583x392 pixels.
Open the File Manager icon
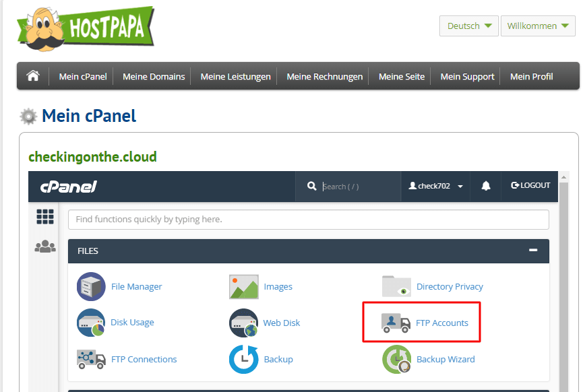(91, 286)
